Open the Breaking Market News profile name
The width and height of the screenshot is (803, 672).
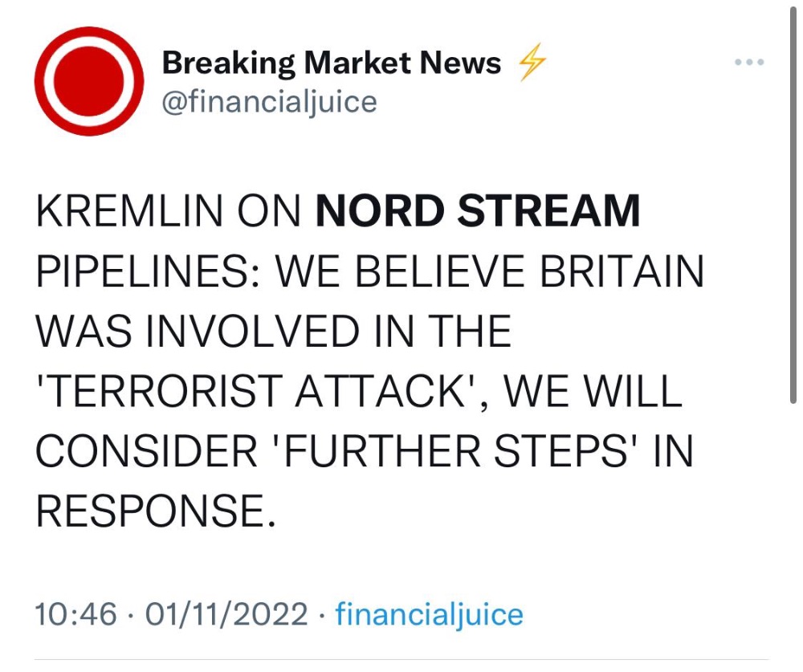pyautogui.click(x=332, y=63)
